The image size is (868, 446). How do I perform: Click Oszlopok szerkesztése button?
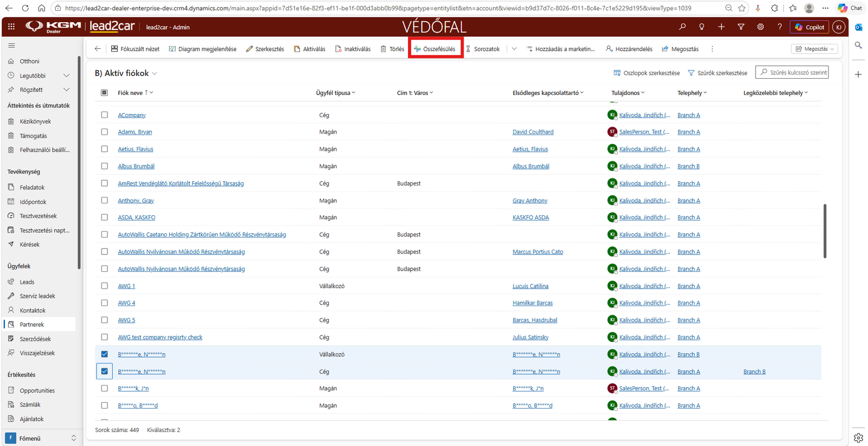(646, 73)
